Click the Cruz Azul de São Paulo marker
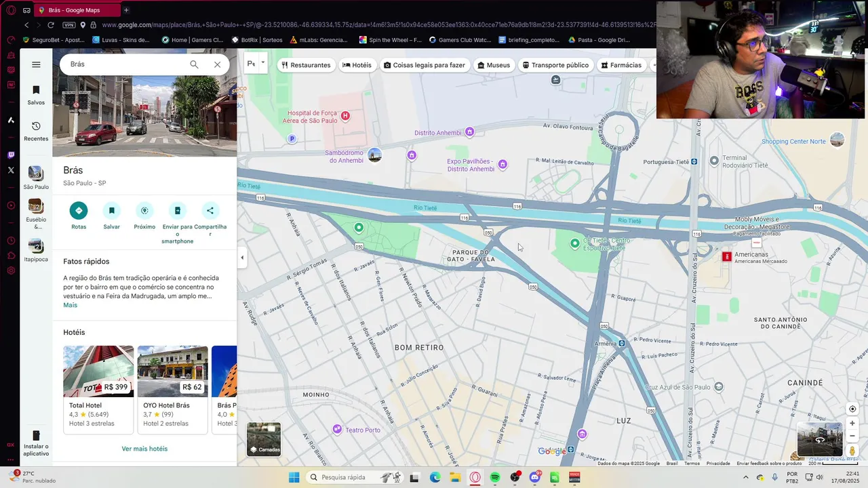Viewport: 868px width, 488px height. pos(719,387)
